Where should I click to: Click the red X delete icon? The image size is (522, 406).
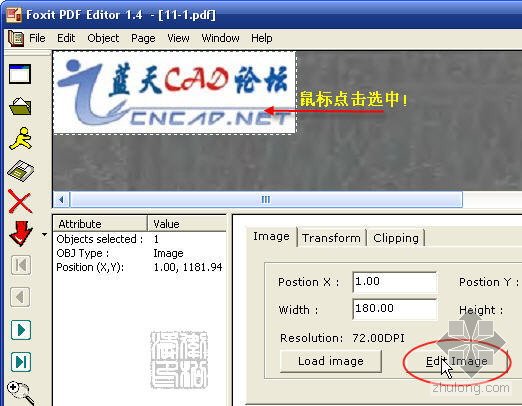tap(20, 201)
